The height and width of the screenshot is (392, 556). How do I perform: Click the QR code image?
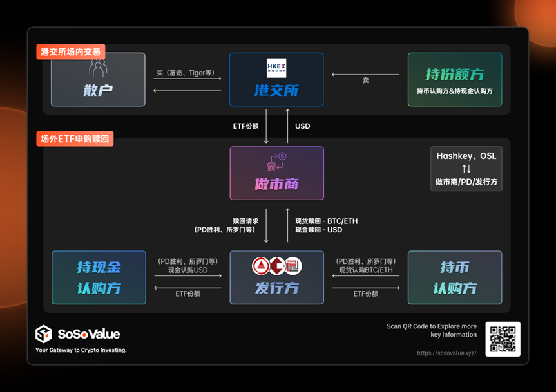[x=503, y=338]
